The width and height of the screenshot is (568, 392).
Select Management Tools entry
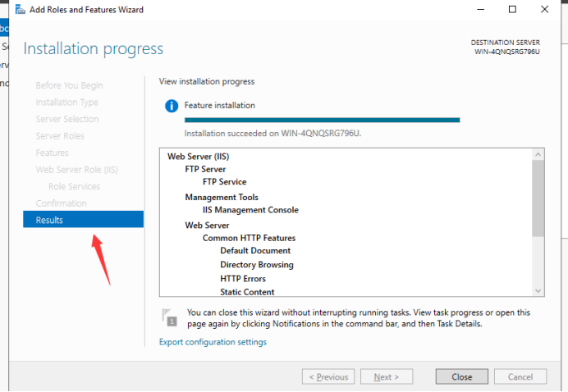click(222, 198)
